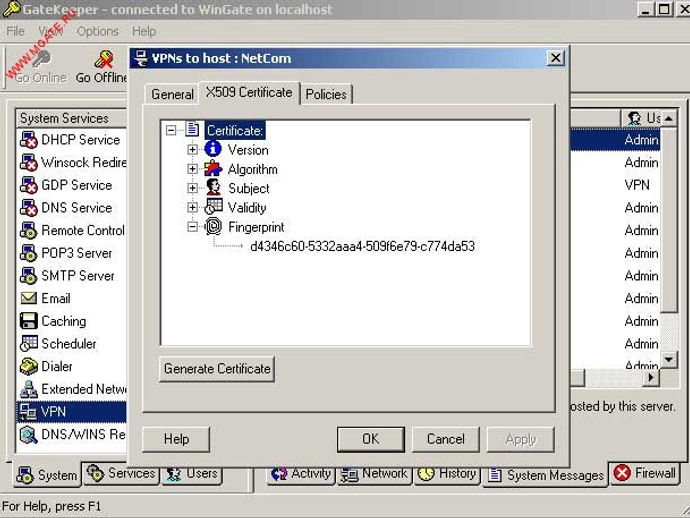Click the DNS/WINS Resolver magnifier icon
Viewport: 690px width, 518px height.
(29, 434)
